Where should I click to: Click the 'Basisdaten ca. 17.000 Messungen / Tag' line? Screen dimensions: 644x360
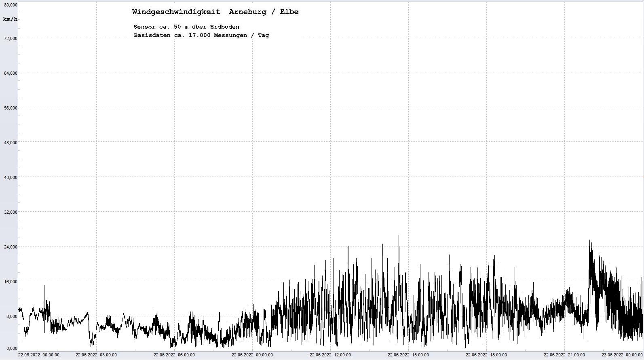tap(201, 36)
